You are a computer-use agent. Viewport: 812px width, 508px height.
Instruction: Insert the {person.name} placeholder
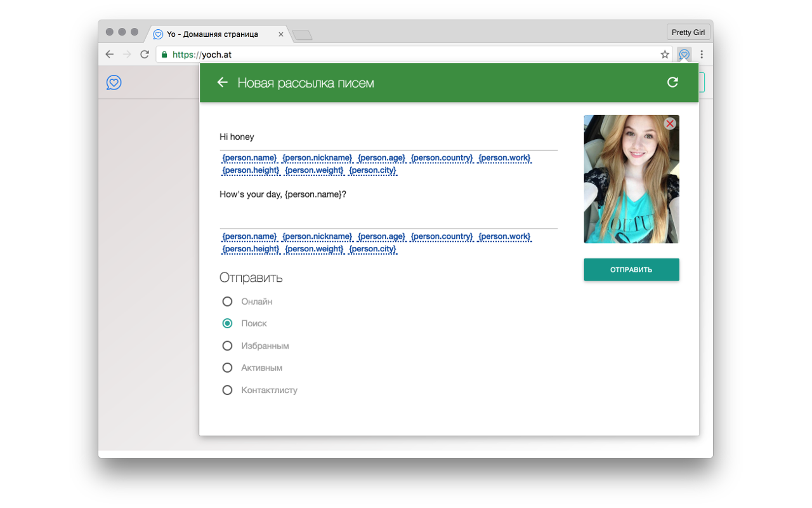point(249,157)
